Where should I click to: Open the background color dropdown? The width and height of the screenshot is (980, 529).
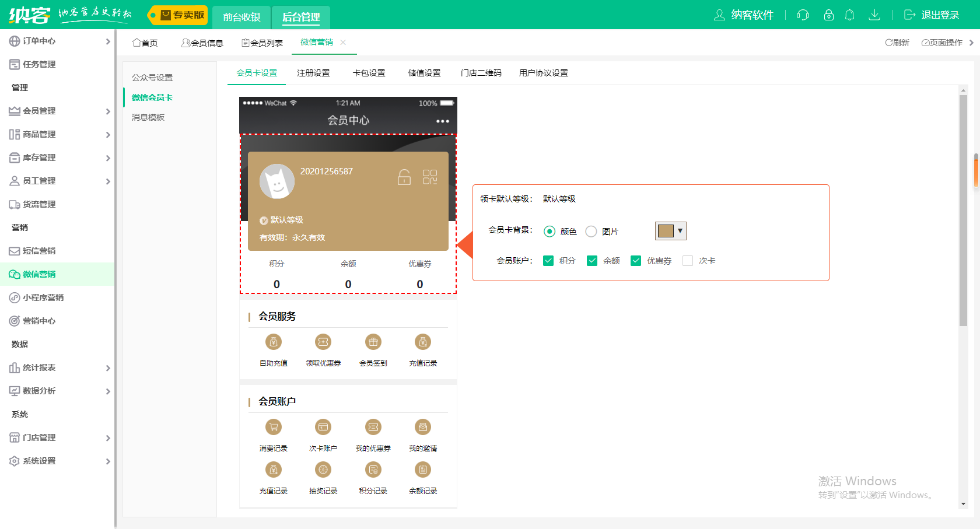point(680,231)
